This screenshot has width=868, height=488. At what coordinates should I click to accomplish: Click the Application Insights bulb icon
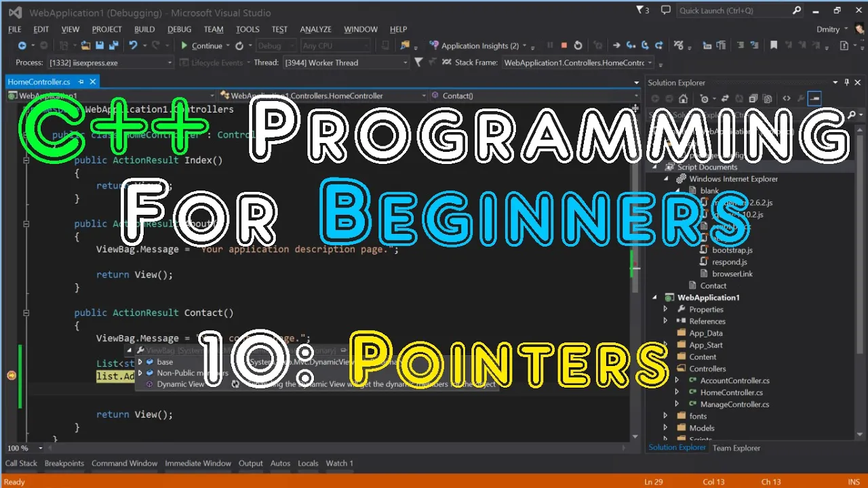[x=434, y=45]
